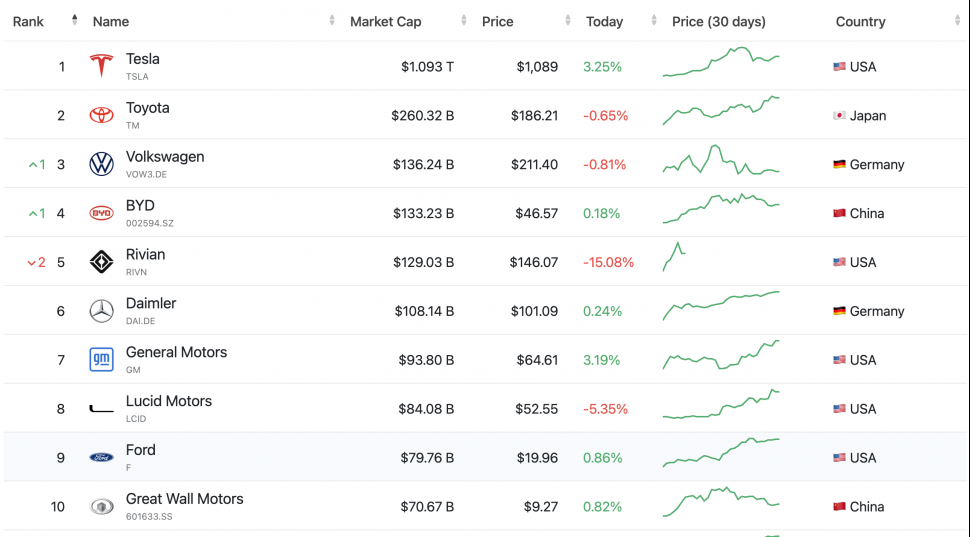Viewport: 970px width, 537px height.
Task: Open the Great Wall Motors link
Action: pos(184,499)
